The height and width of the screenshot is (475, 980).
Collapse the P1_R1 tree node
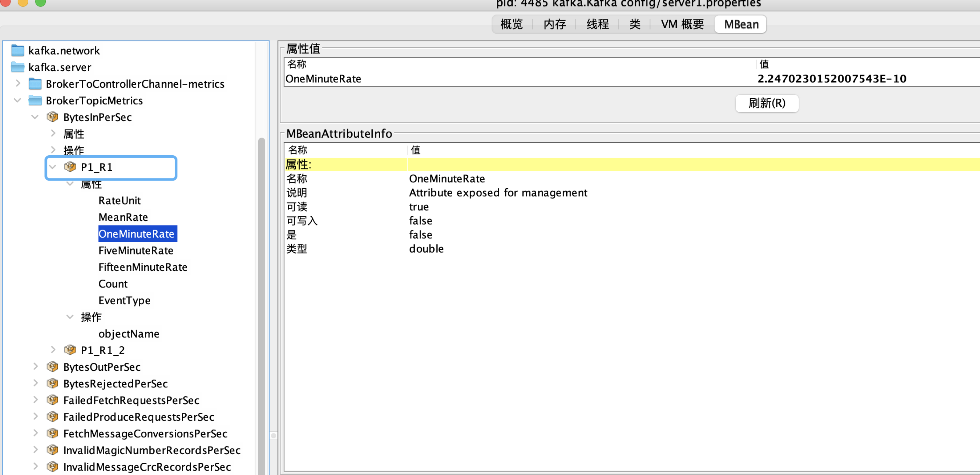[53, 167]
